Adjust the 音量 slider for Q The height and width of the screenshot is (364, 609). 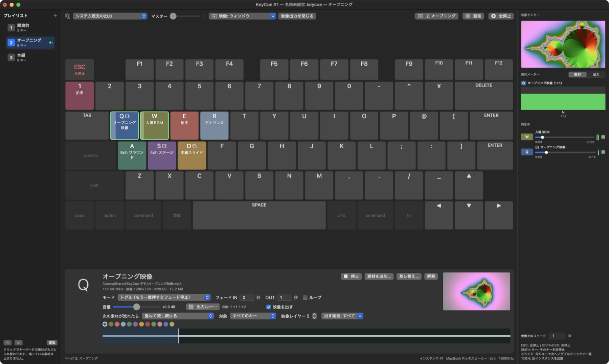(x=136, y=307)
